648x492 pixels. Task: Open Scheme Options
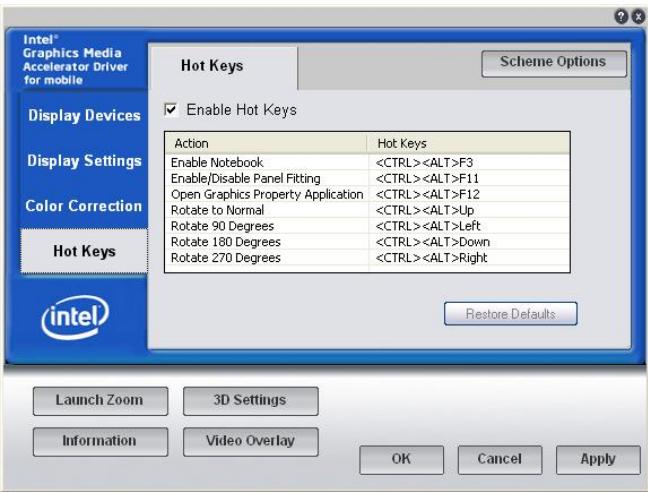(554, 63)
